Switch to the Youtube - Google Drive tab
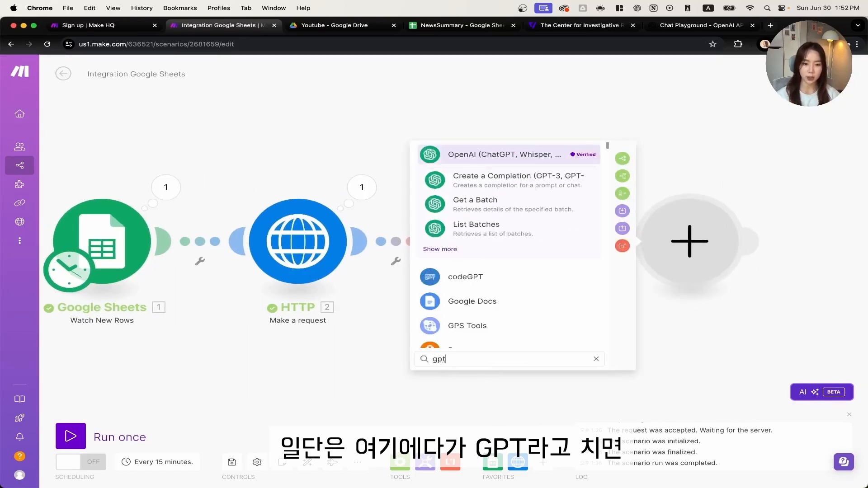Screen dimensions: 868x488 tap(342, 25)
